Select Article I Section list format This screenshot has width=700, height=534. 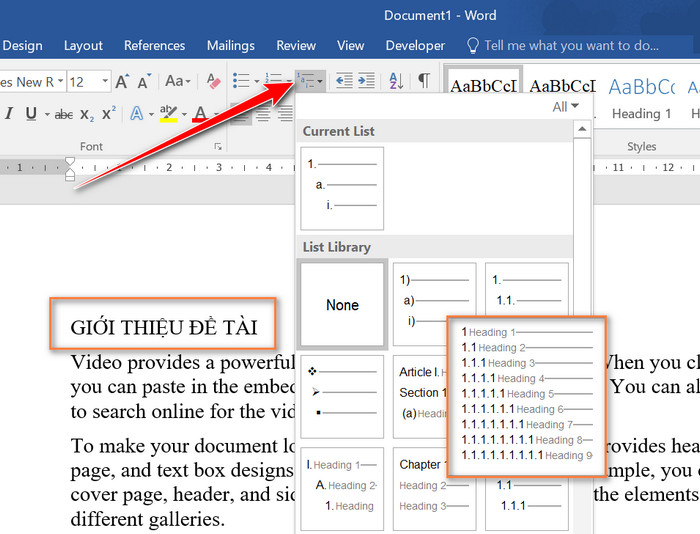click(420, 396)
